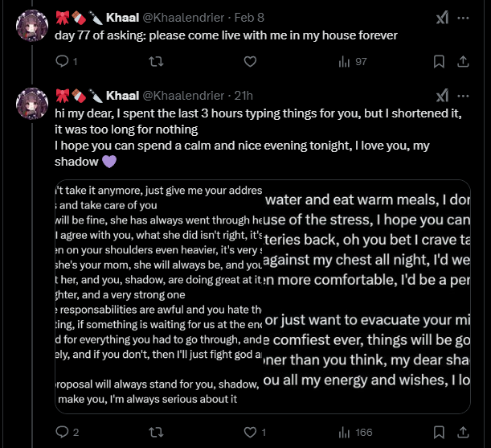This screenshot has height=448, width=491.
Task: Share the "hi my dear" post
Action: tap(463, 433)
